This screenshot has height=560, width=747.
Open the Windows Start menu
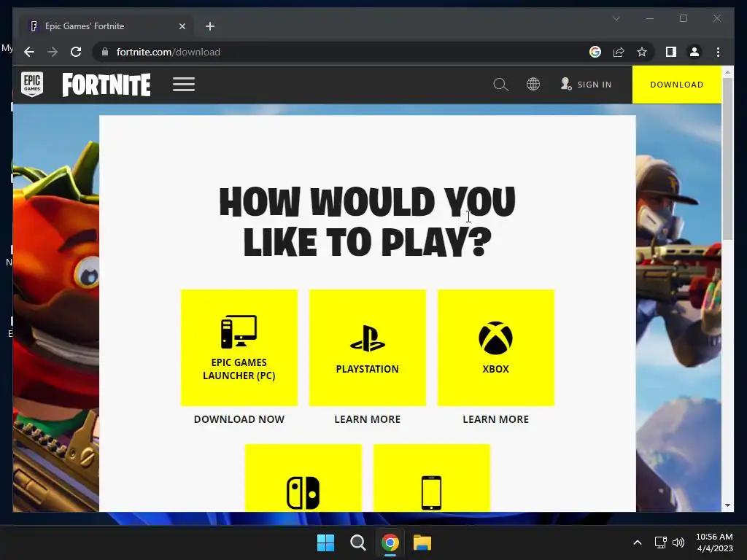[326, 542]
